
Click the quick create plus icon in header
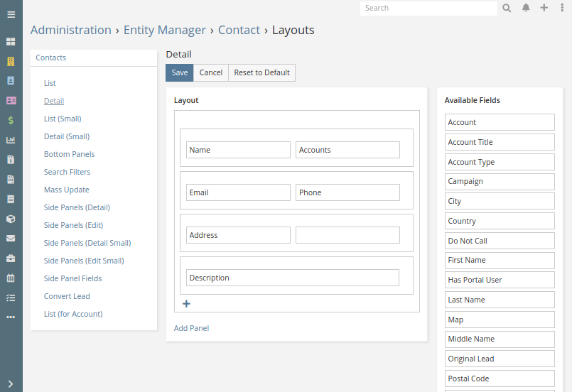(544, 8)
